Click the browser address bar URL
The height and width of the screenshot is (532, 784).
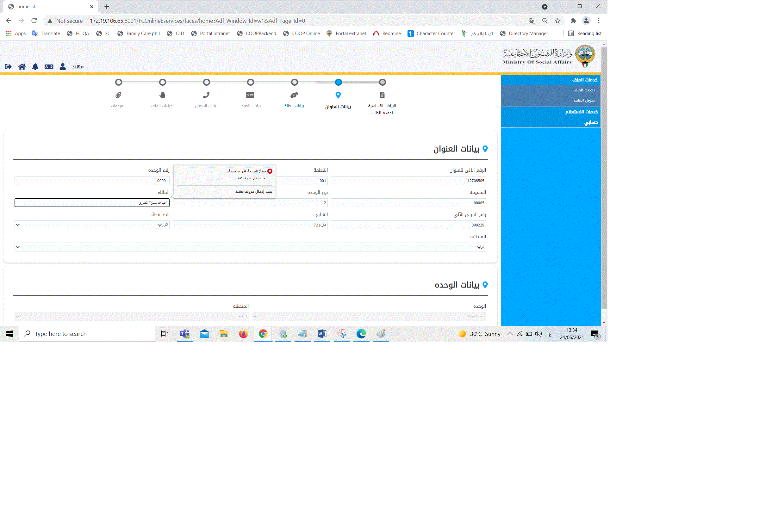197,21
